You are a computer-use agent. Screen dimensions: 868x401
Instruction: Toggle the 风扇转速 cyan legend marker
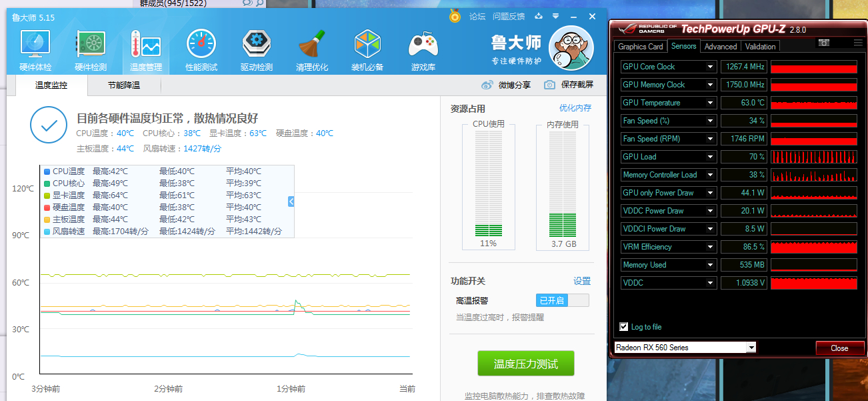tap(47, 232)
